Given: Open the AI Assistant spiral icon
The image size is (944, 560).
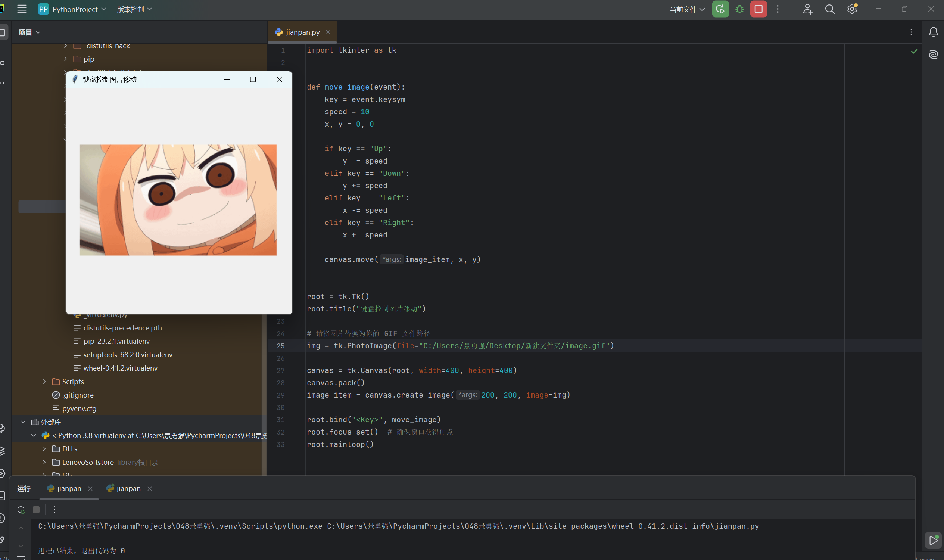Looking at the screenshot, I should click(x=933, y=55).
